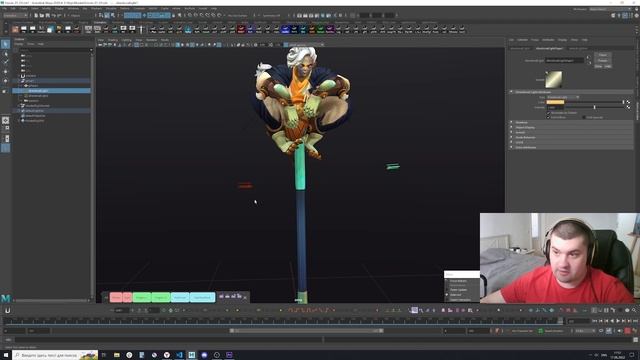640x360 pixels.
Task: Pick the Paint Selection tool
Action: [x=5, y=62]
